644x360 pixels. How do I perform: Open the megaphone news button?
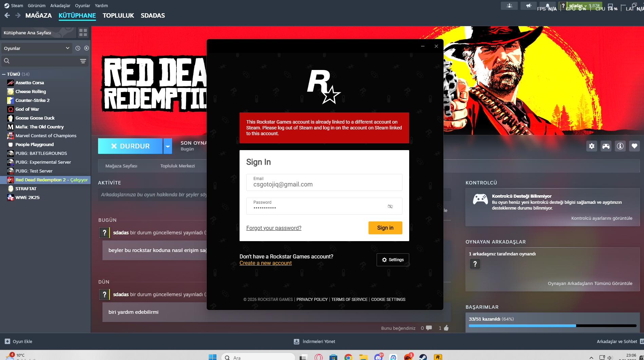[529, 6]
